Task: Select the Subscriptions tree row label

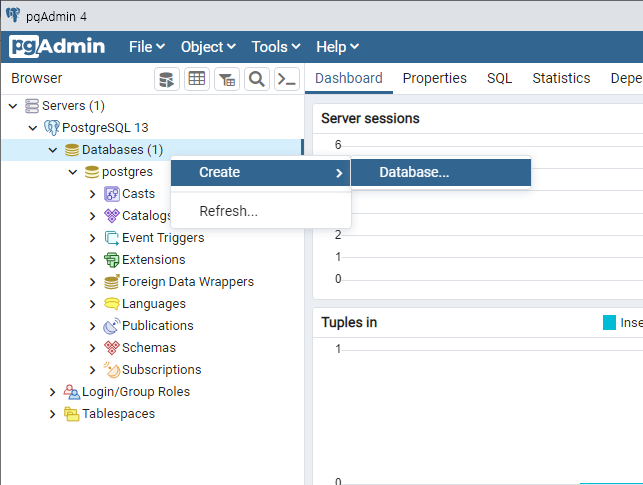Action: 162,370
